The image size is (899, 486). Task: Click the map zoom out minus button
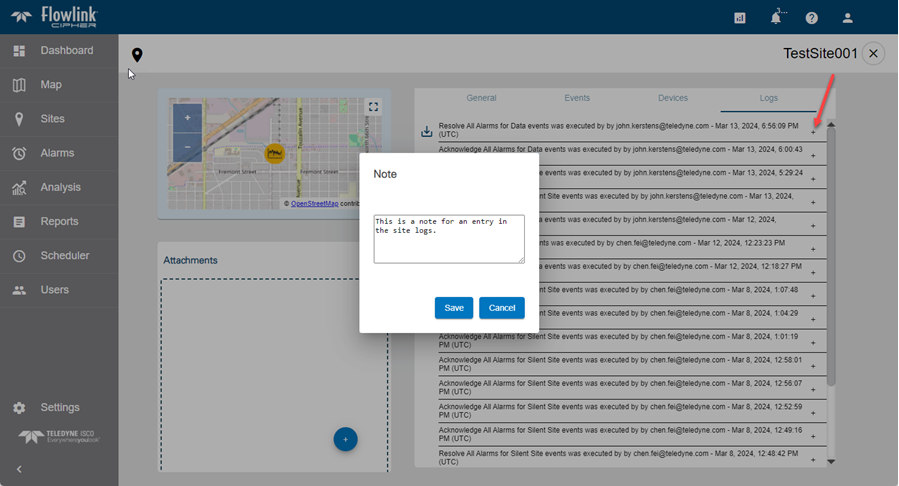click(x=187, y=145)
